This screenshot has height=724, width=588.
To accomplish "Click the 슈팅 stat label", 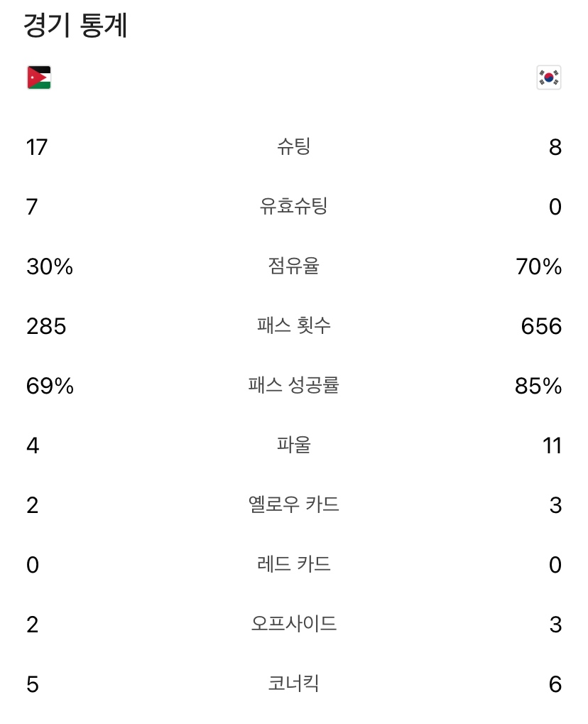I will [294, 147].
